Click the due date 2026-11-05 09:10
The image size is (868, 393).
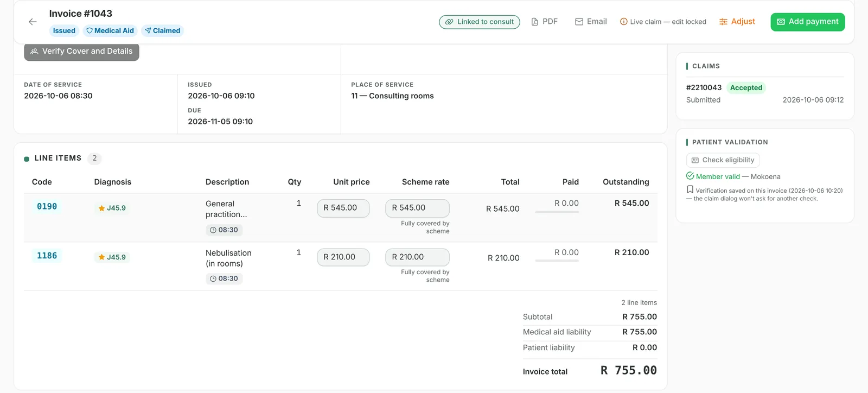220,122
